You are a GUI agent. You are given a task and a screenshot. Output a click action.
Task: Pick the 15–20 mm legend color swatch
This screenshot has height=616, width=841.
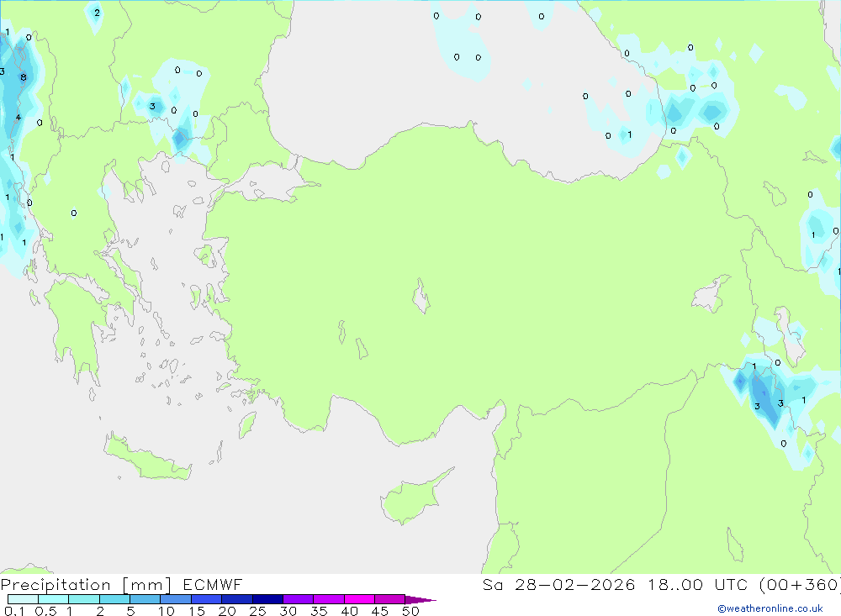(x=207, y=599)
